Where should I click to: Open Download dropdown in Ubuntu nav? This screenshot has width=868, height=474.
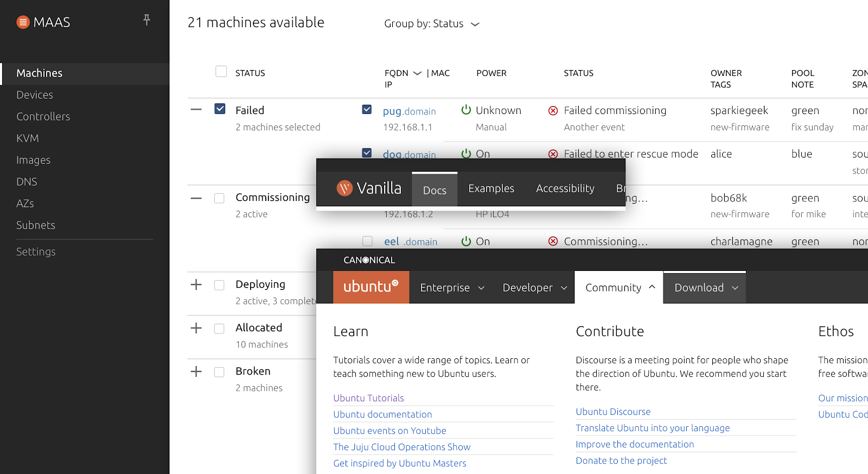pos(705,287)
